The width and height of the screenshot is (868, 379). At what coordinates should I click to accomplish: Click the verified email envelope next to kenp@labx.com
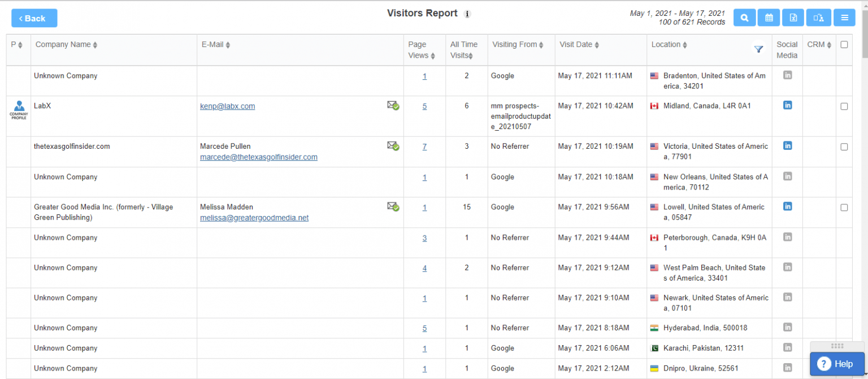(x=393, y=105)
